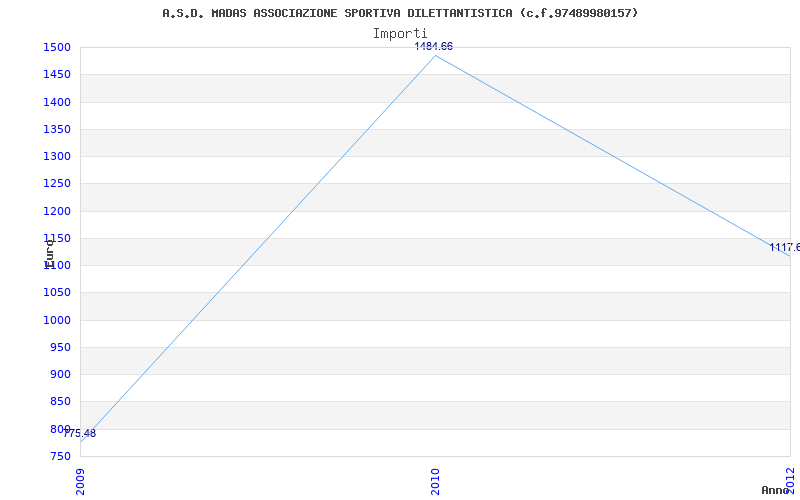
Task: Select the 1300 y-axis value
Action: 56,156
